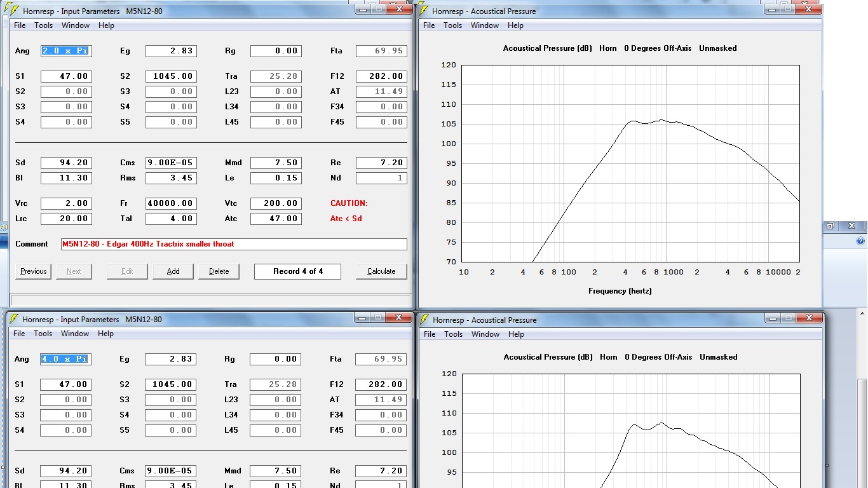Screen dimensions: 868x488
Task: Click Cms 9.00E-05 field in top Input Parameters window
Action: coord(171,163)
